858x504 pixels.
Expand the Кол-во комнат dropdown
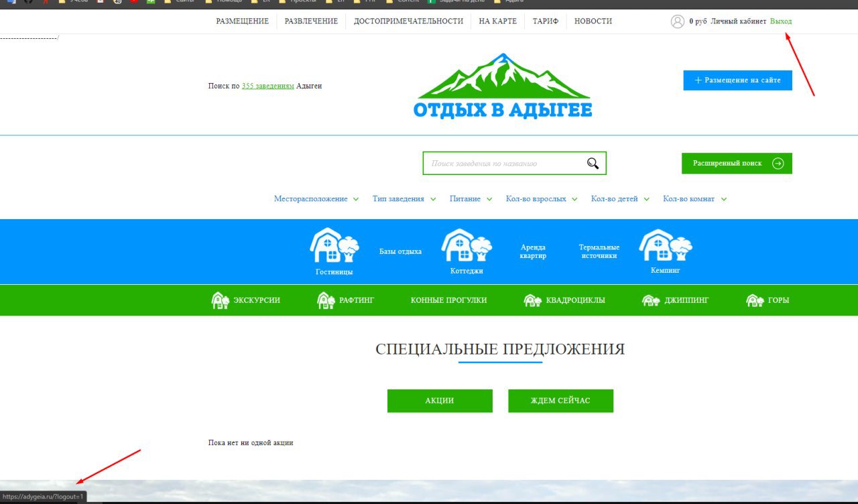[x=695, y=199]
